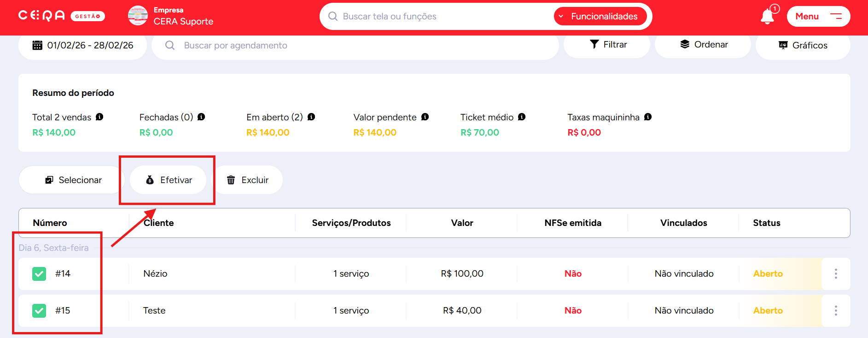Image resolution: width=868 pixels, height=338 pixels.
Task: Click the info icon beside Valor pendente
Action: click(x=425, y=117)
